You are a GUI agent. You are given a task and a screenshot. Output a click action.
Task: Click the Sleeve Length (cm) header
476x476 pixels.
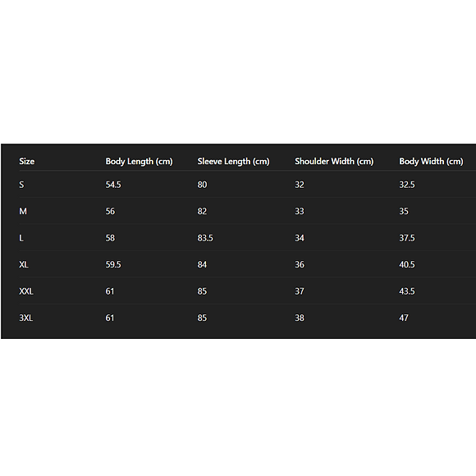pos(233,162)
